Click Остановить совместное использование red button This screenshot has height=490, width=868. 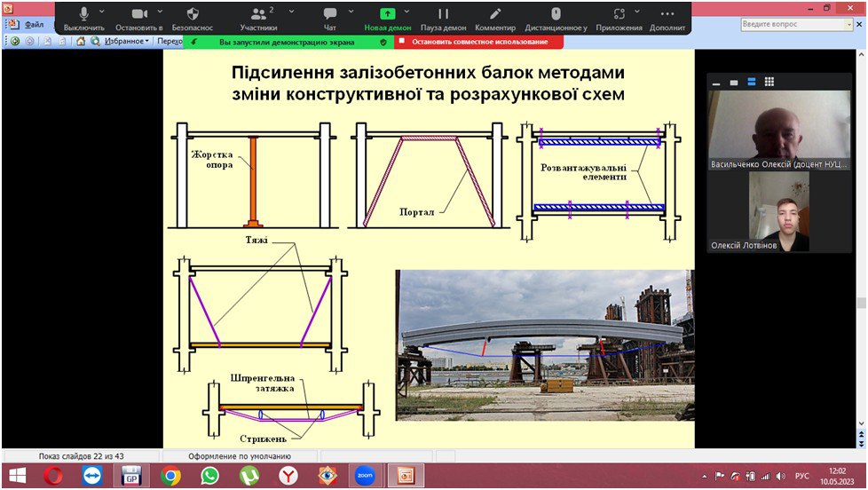[479, 42]
